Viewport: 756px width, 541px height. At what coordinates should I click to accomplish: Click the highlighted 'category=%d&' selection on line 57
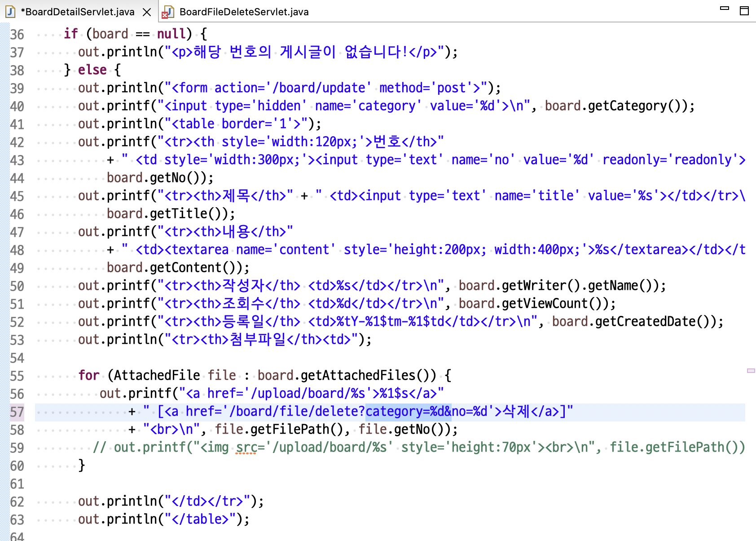[409, 411]
